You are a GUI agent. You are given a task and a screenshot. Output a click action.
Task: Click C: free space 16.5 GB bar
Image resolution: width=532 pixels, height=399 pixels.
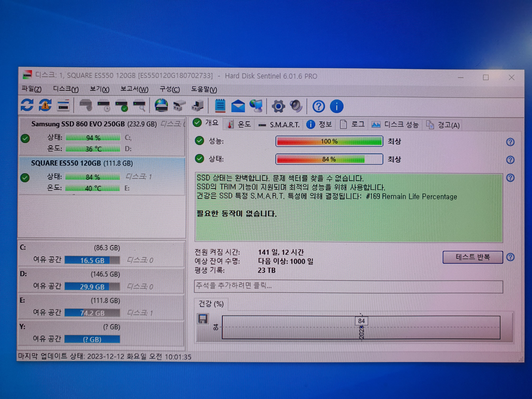click(x=92, y=260)
